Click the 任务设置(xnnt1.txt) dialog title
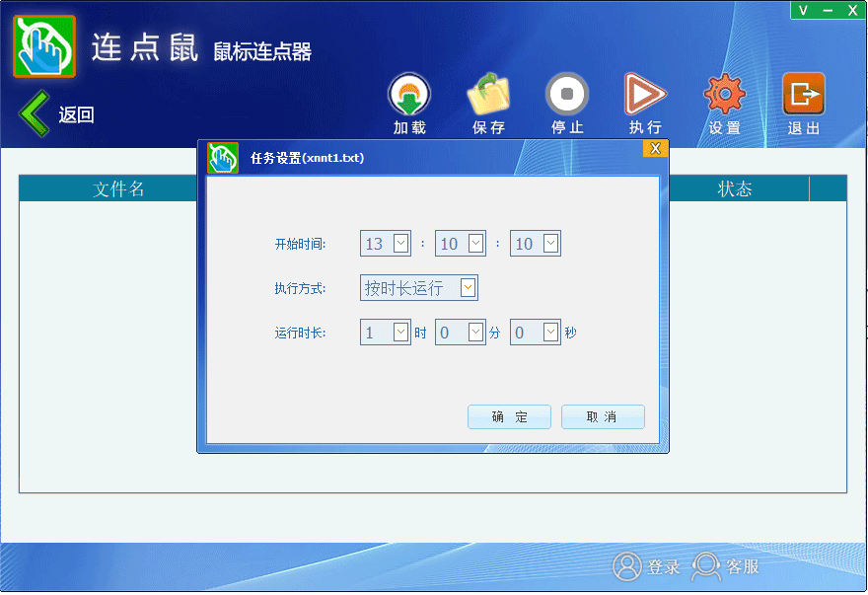 307,158
